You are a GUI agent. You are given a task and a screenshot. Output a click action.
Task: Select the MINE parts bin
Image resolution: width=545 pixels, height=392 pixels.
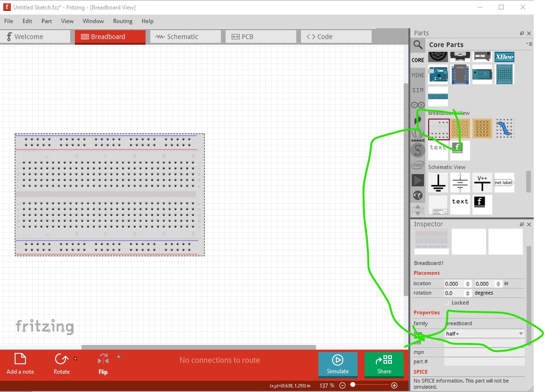[x=418, y=75]
